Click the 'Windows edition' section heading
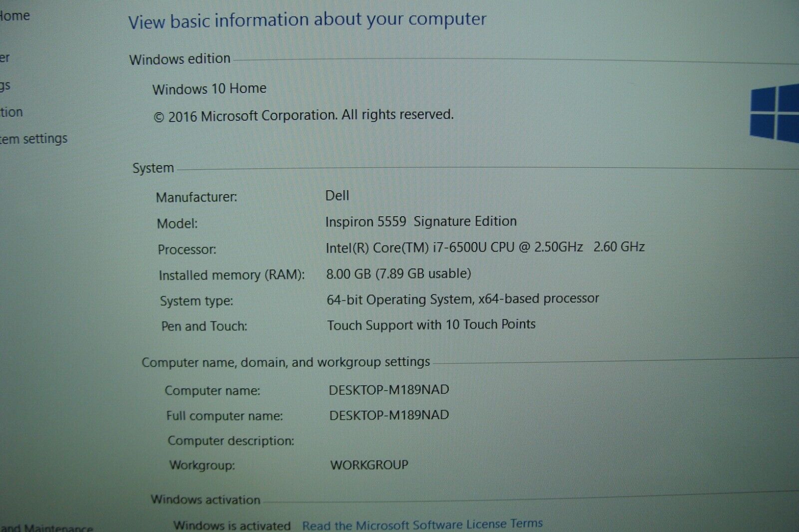The width and height of the screenshot is (799, 532). [x=180, y=59]
